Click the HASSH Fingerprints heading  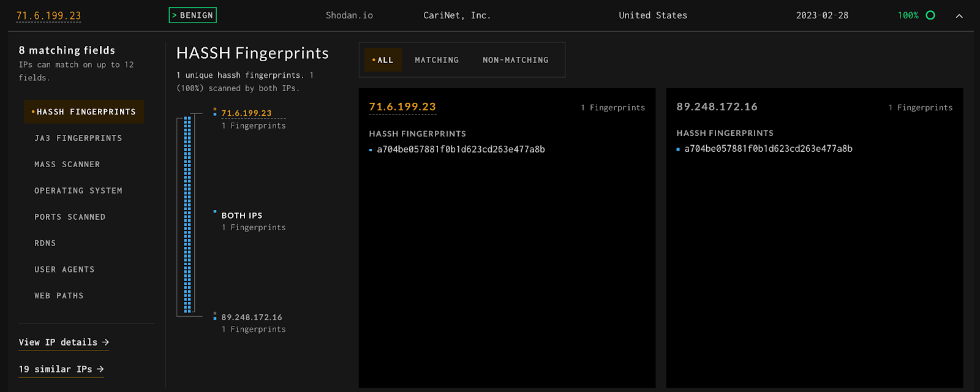coord(252,53)
